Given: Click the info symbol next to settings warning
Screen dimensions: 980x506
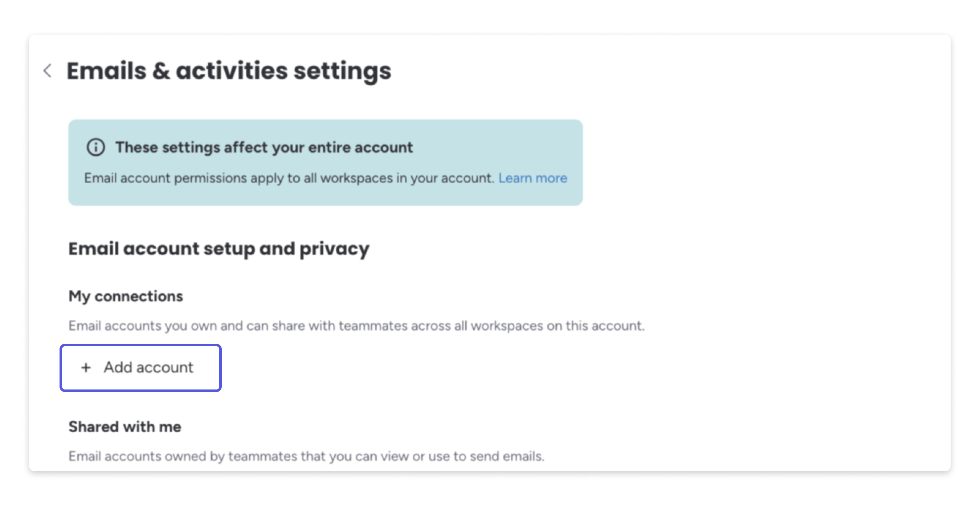Looking at the screenshot, I should pyautogui.click(x=96, y=148).
